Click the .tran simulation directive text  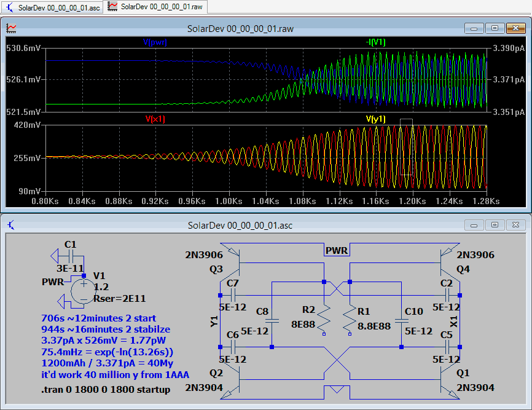point(106,390)
